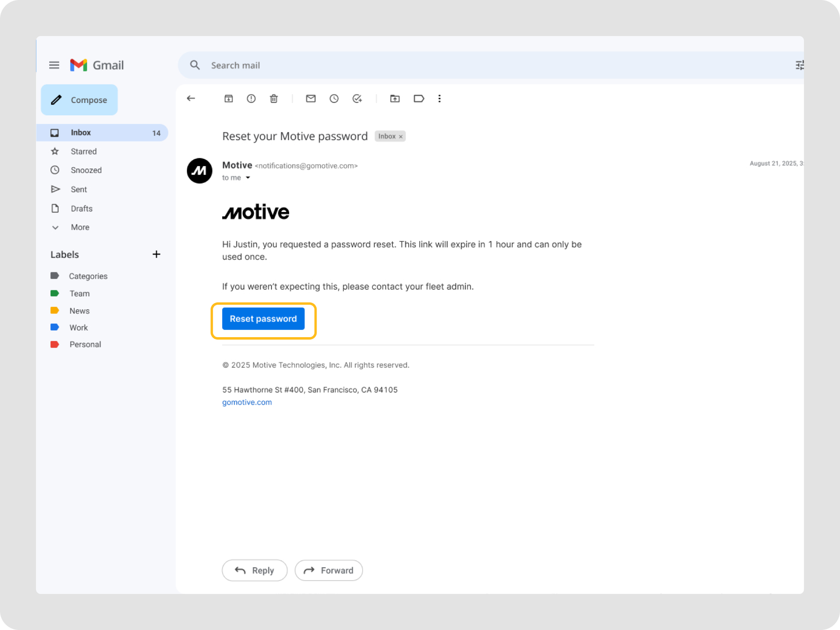
Task: Delete email with trash icon
Action: 274,98
